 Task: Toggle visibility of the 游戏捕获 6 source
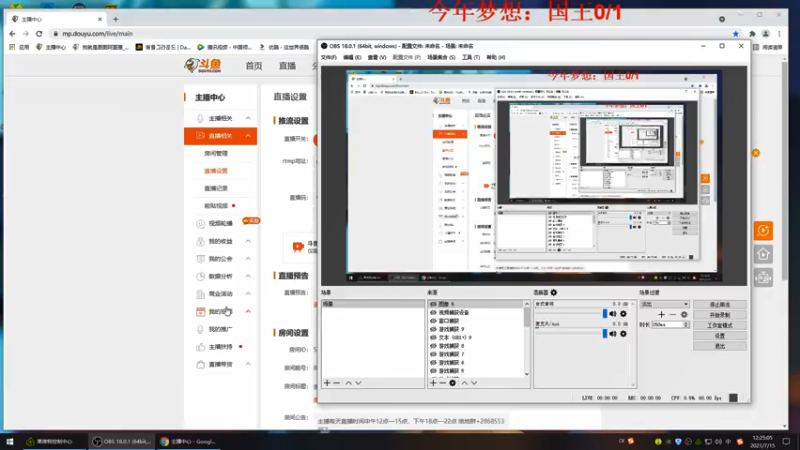click(433, 362)
